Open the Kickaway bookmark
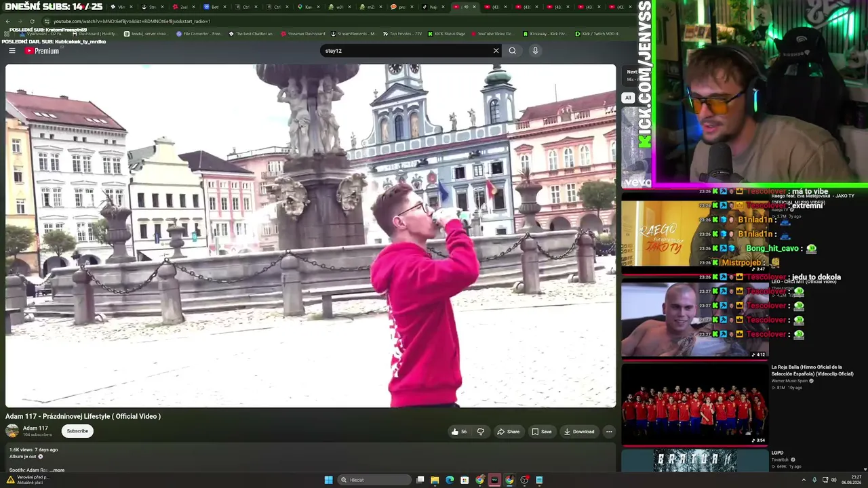 pyautogui.click(x=545, y=34)
